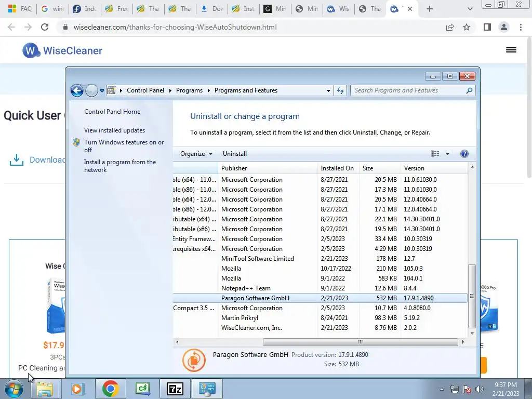Click the shield icon beside Windows features
This screenshot has height=399, width=532.
(76, 142)
